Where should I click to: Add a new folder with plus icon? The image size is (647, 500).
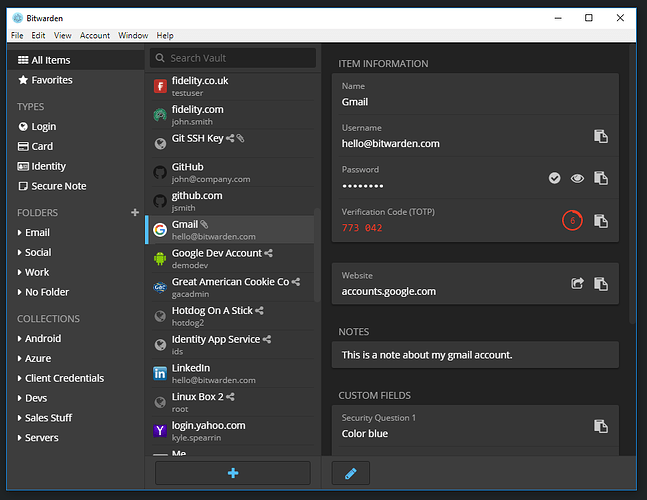click(x=135, y=212)
